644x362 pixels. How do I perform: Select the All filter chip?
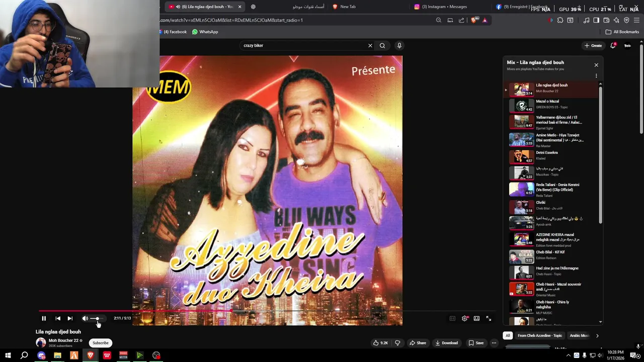click(x=508, y=335)
